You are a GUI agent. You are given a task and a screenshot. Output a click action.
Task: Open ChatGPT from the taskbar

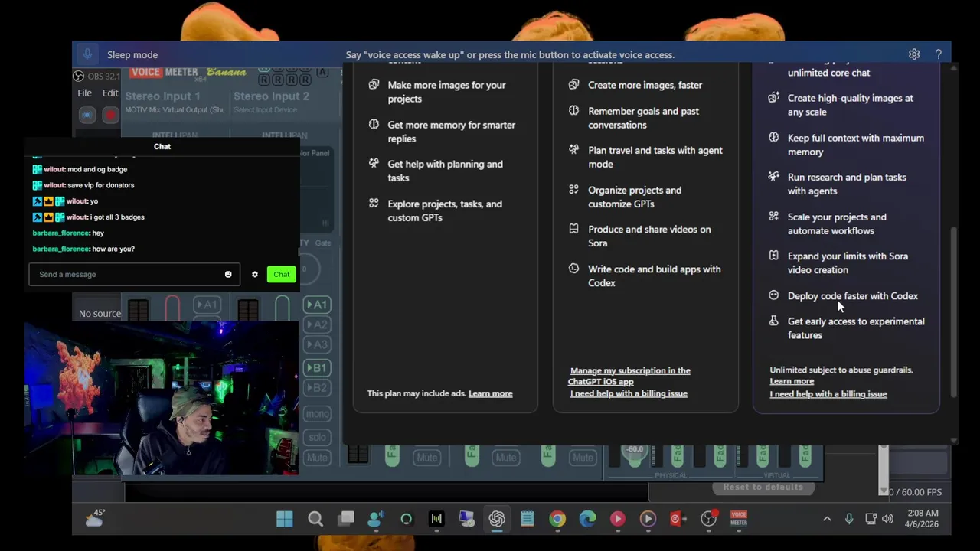[497, 519]
